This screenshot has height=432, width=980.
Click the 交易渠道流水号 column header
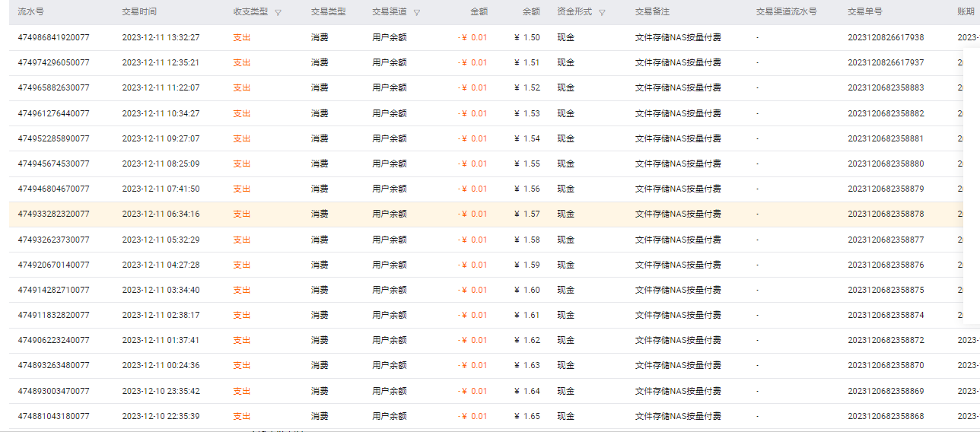tap(787, 12)
